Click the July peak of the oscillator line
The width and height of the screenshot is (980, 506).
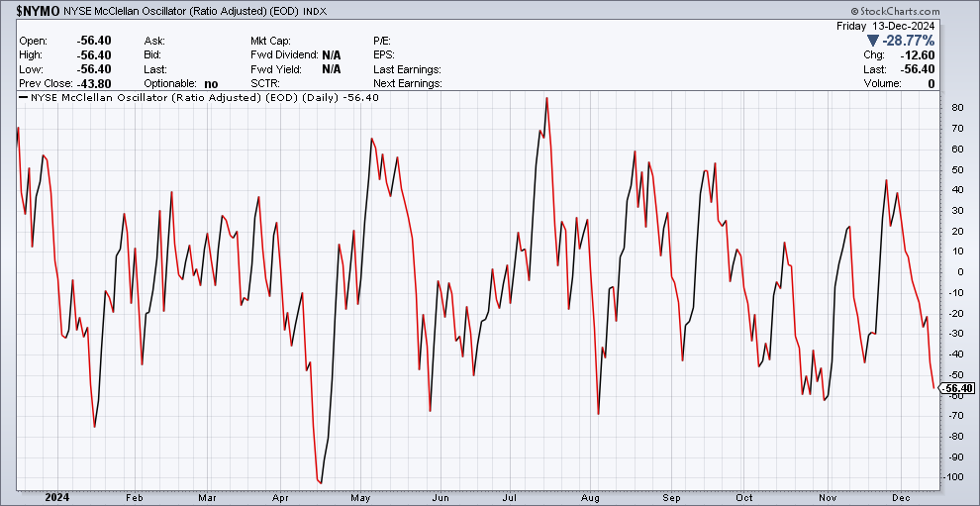tap(546, 98)
